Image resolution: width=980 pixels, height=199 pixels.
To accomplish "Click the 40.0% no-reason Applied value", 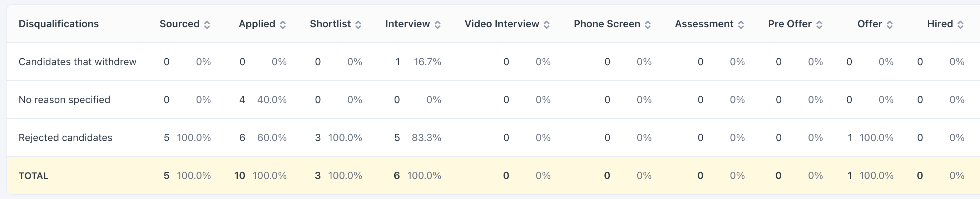I will tap(272, 100).
